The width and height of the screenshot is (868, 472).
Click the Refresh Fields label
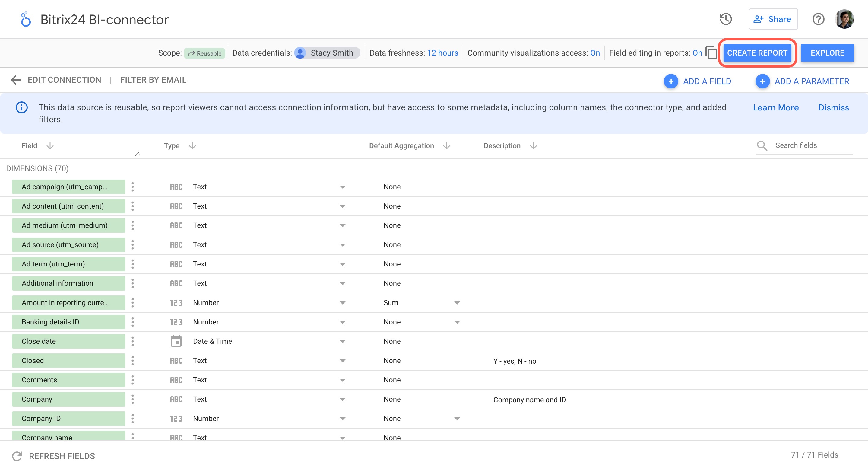62,456
